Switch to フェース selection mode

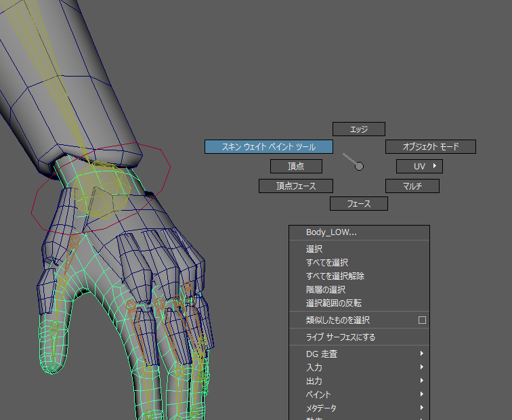(x=359, y=203)
